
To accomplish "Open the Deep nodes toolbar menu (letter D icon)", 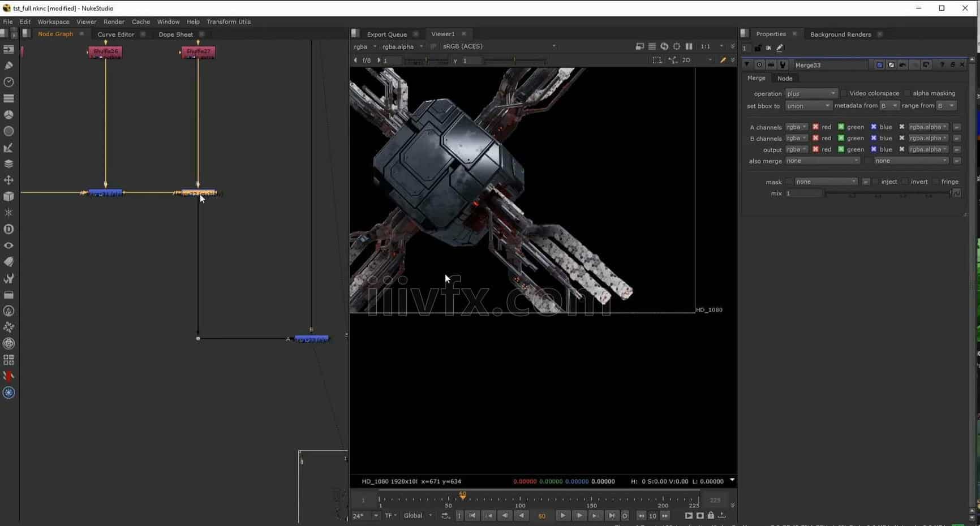I will tap(8, 229).
